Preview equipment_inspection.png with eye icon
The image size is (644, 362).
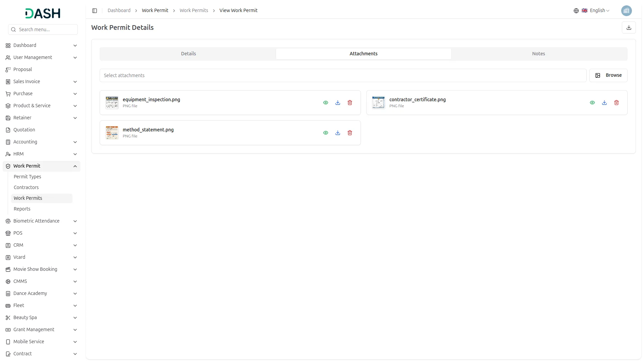click(x=326, y=103)
